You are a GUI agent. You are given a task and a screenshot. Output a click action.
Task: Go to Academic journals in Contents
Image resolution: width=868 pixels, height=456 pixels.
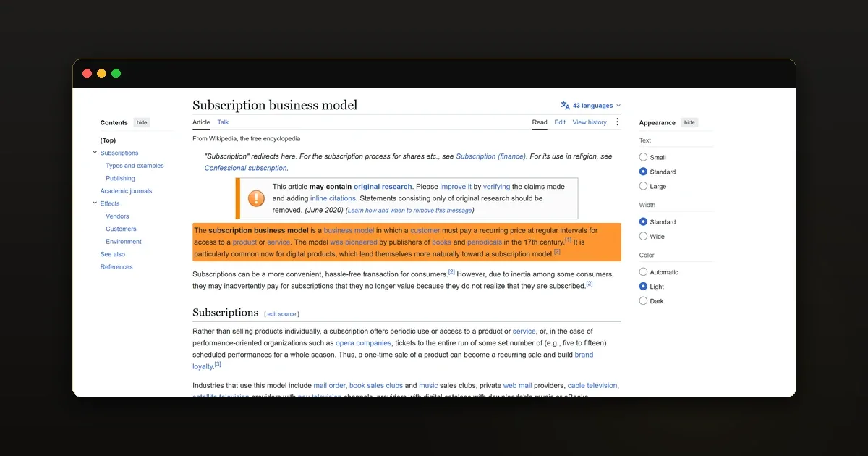click(x=126, y=191)
